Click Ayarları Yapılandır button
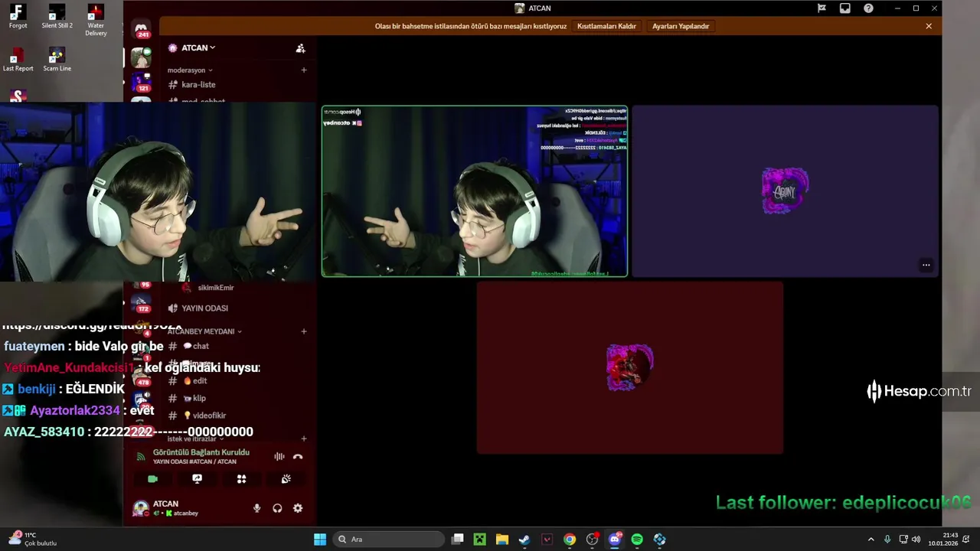This screenshot has height=551, width=980. click(x=681, y=26)
